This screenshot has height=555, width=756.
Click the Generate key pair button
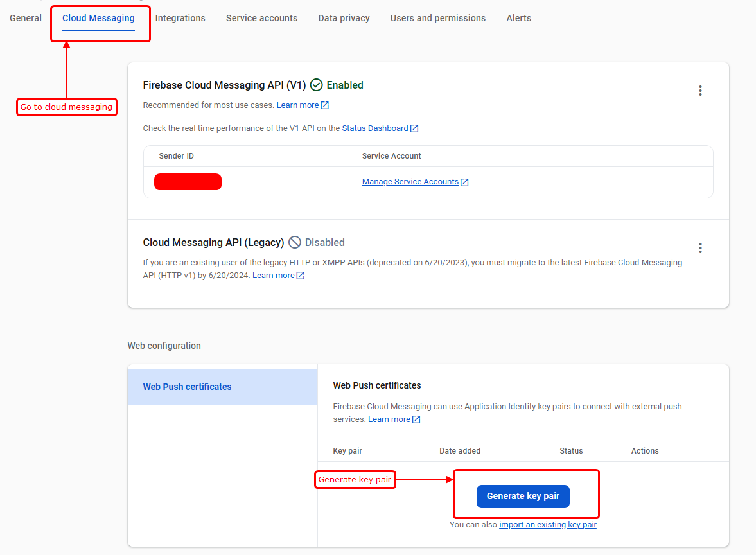click(x=522, y=496)
